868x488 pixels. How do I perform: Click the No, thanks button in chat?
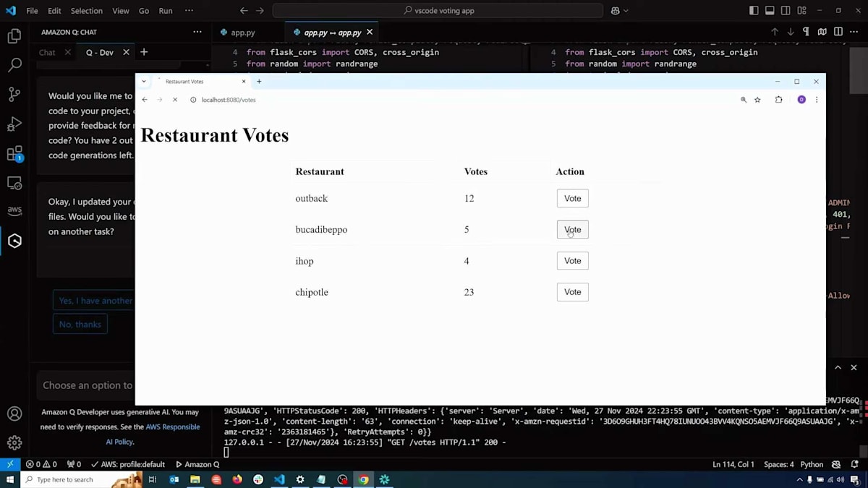[x=80, y=324]
